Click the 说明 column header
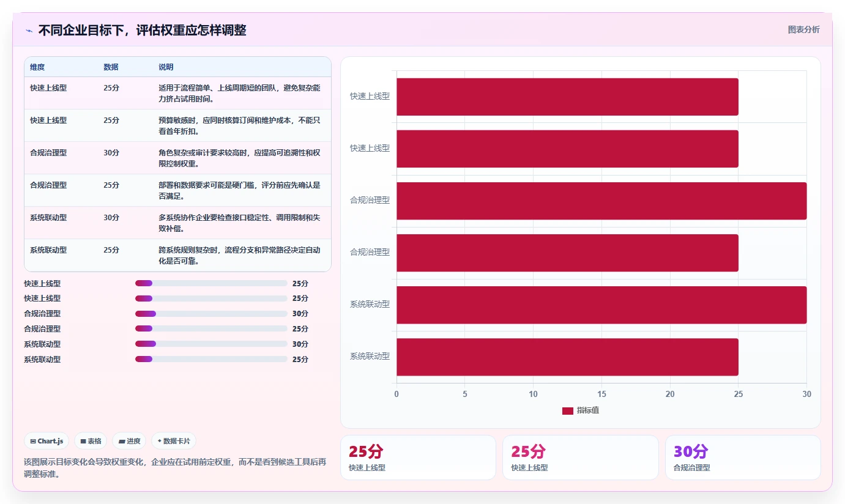Screen dimensions: 845x504 166,67
